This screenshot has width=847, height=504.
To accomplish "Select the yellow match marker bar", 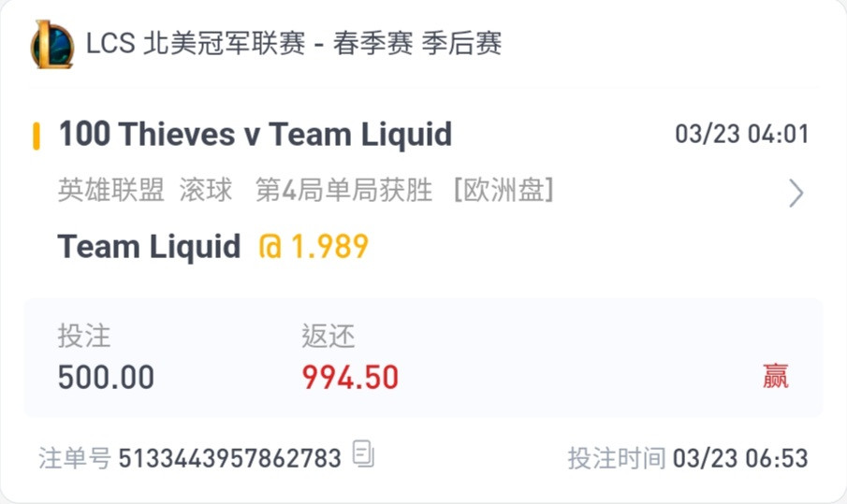I will pos(37,136).
